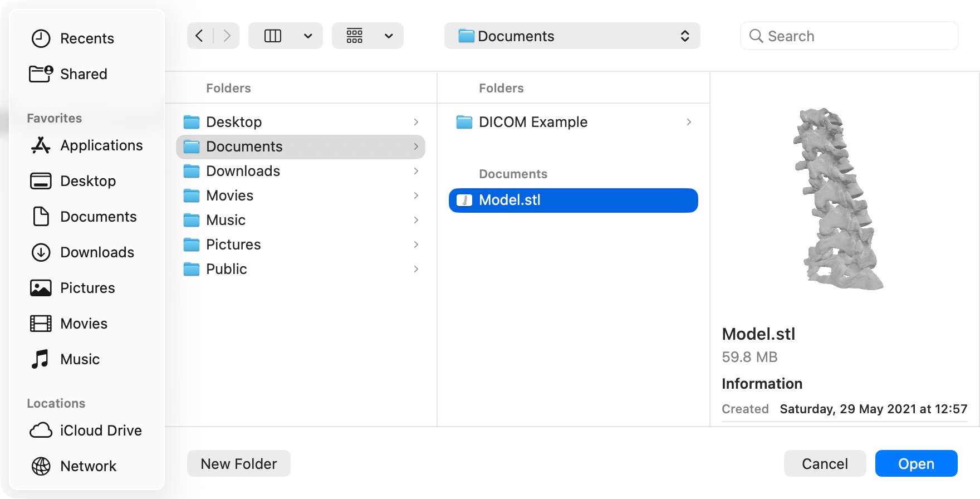Open the Documents path popup menu
The image size is (980, 499).
point(572,36)
